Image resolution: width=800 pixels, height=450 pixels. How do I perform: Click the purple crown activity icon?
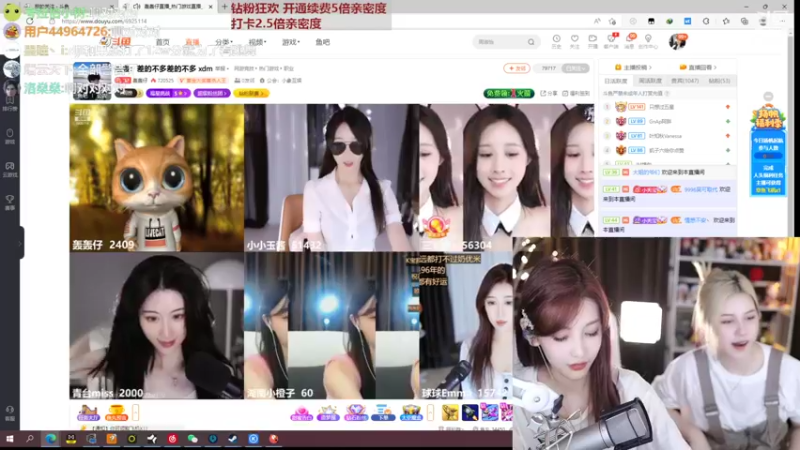click(x=328, y=412)
